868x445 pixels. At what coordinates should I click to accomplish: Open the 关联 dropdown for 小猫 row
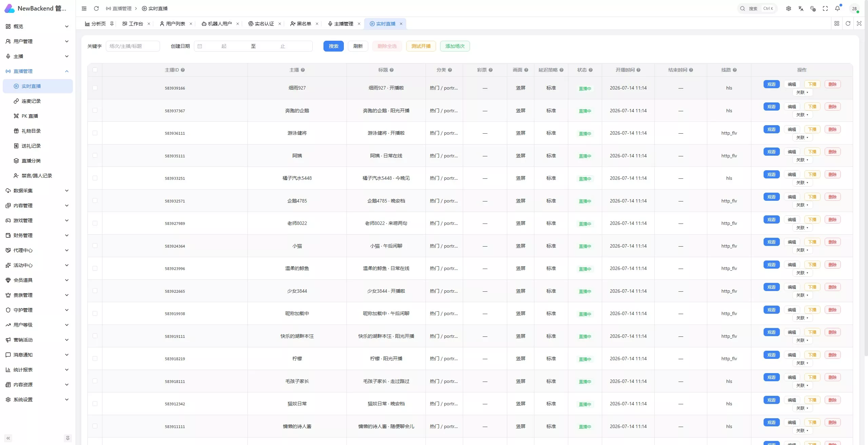(802, 250)
